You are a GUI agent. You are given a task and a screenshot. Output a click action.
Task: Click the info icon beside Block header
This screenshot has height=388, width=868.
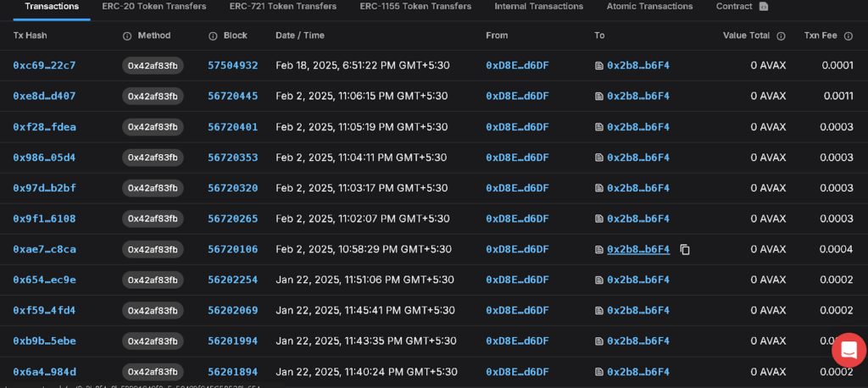(213, 36)
